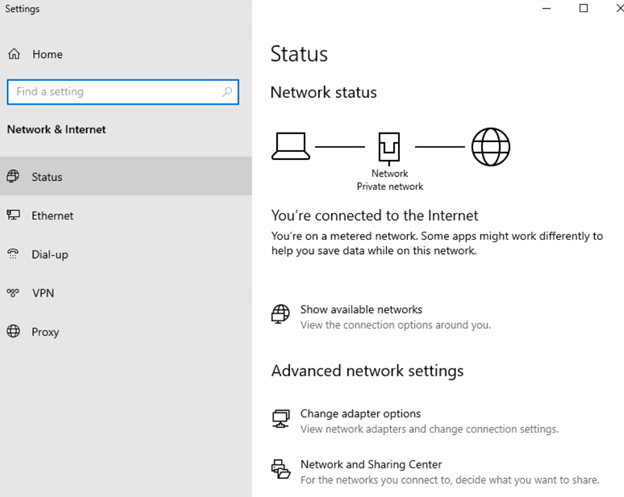This screenshot has width=624, height=497.
Task: Click the VPN icon in sidebar
Action: [13, 293]
